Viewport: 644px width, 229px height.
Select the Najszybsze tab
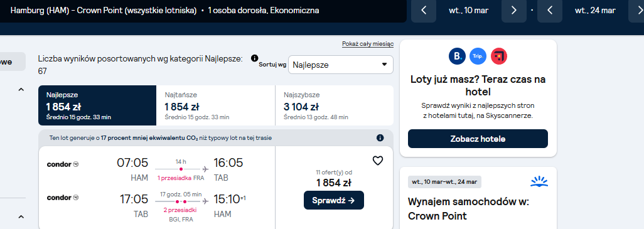[335, 105]
